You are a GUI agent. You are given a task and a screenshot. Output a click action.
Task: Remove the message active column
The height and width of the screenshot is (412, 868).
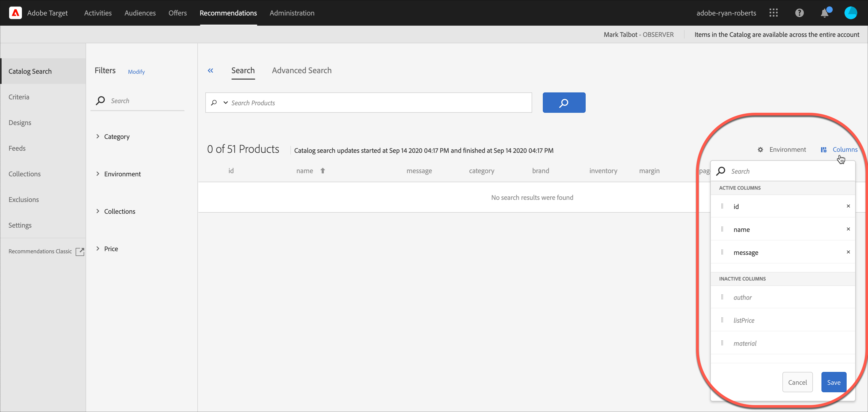click(847, 252)
